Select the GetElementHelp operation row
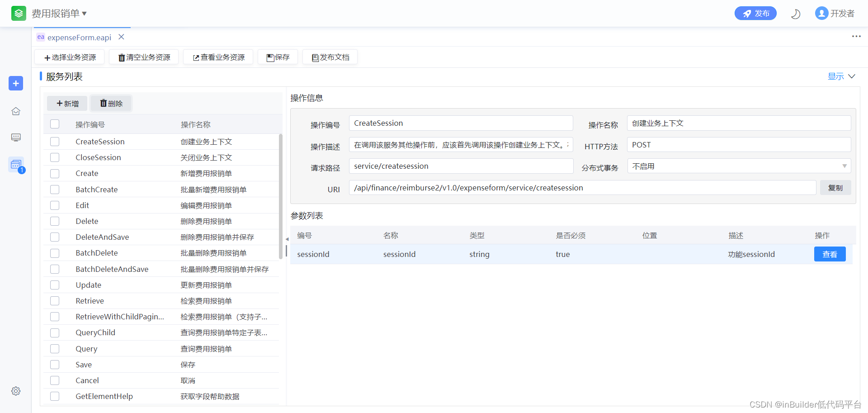 (161, 396)
